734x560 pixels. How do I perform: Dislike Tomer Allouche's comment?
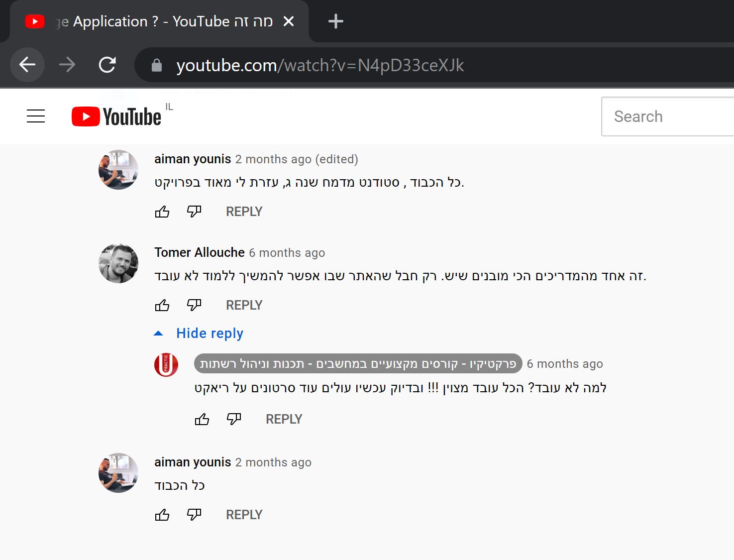pos(194,305)
